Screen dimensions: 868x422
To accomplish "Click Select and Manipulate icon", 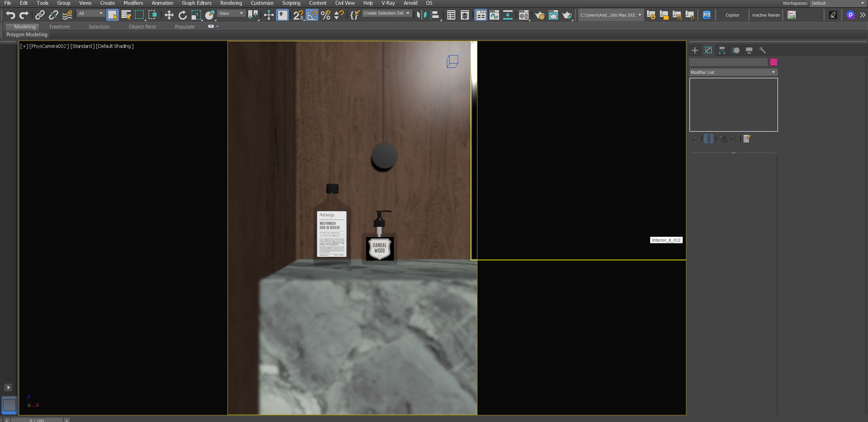I will click(269, 15).
